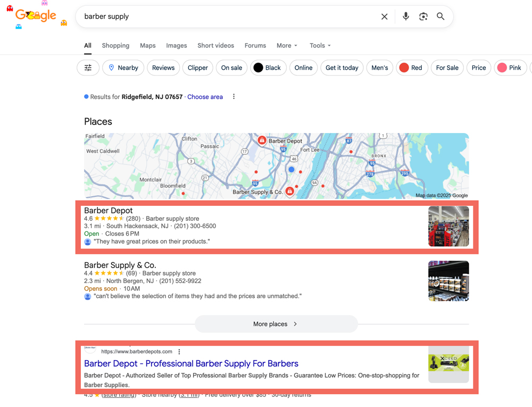The width and height of the screenshot is (532, 407).
Task: Expand the More search categories dropdown
Action: [x=287, y=46]
